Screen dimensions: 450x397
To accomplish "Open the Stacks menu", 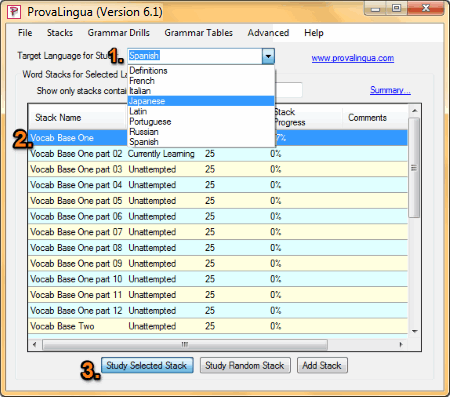I will [x=60, y=33].
